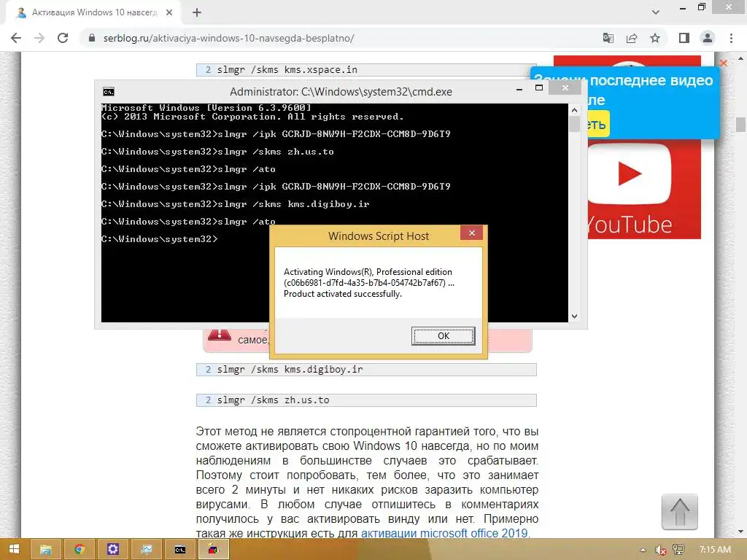Open the Google Translate page icon
The width and height of the screenshot is (747, 560).
point(608,38)
